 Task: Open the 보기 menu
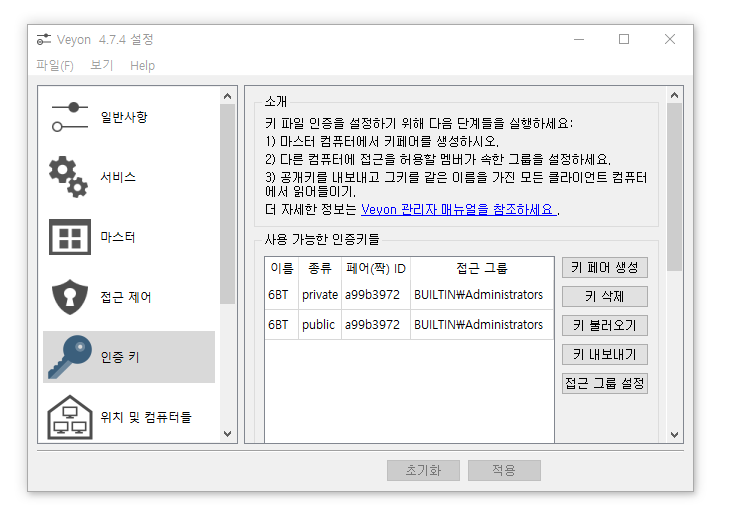coord(102,65)
